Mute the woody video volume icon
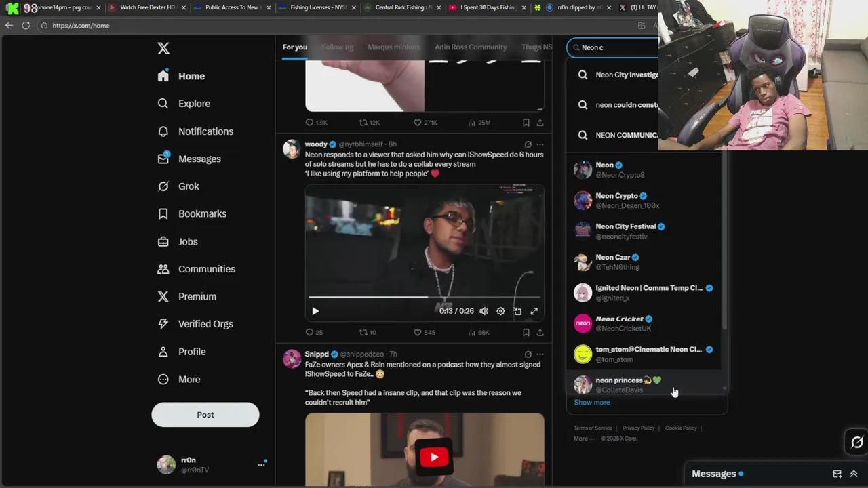 (484, 311)
